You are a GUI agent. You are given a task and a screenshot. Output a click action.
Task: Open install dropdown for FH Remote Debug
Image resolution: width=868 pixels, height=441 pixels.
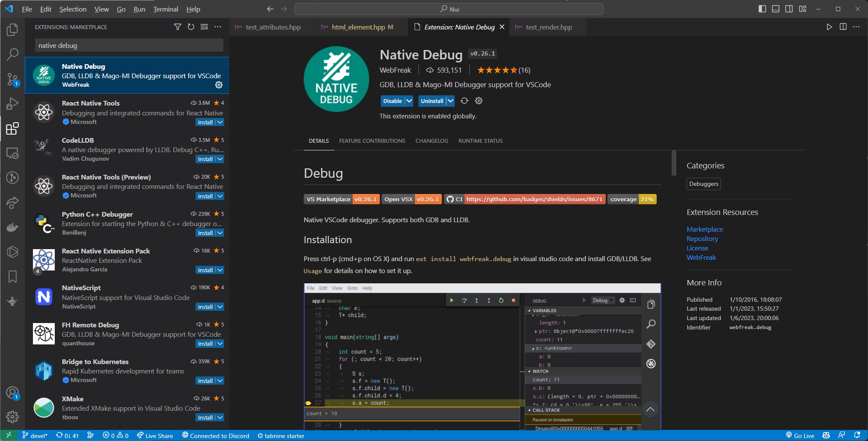click(220, 344)
